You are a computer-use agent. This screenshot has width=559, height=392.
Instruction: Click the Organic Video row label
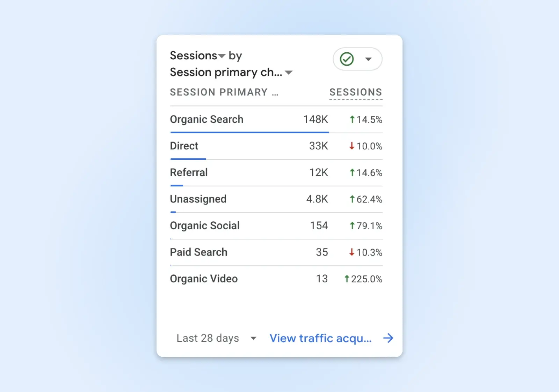(204, 279)
